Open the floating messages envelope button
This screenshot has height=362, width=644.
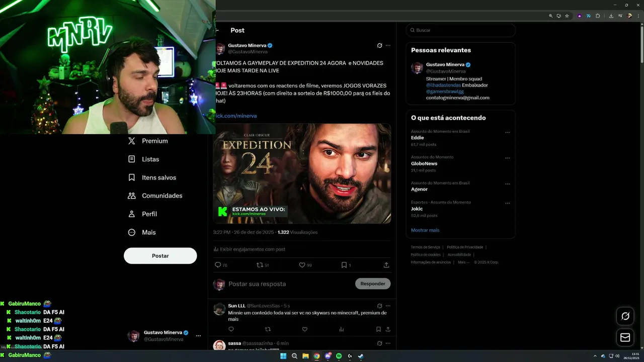(625, 337)
